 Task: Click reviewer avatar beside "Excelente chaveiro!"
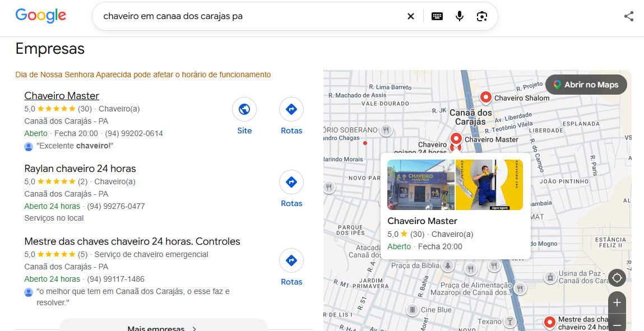29,146
